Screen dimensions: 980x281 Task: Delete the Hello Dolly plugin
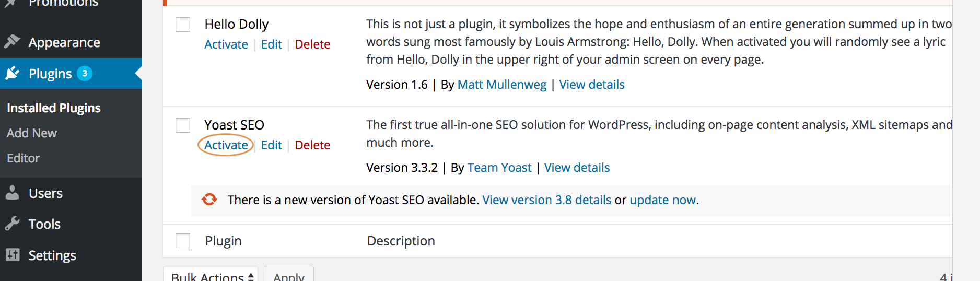point(312,44)
